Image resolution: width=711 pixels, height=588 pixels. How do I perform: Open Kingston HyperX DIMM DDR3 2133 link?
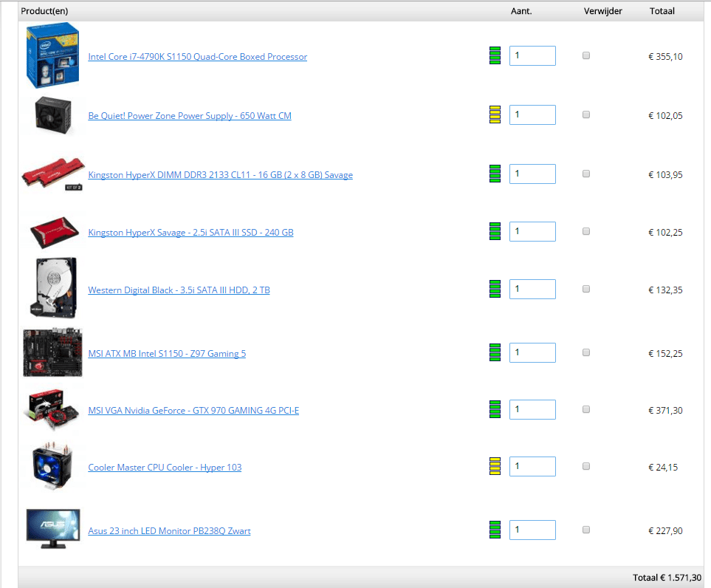point(220,174)
